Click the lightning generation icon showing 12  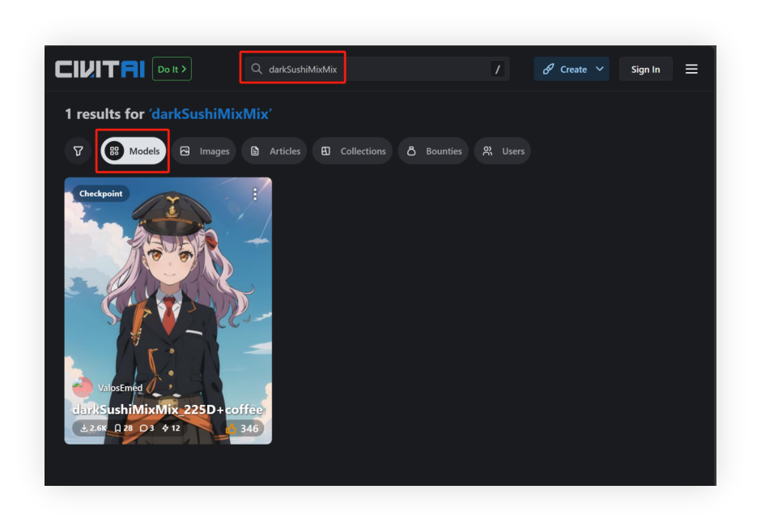click(164, 428)
